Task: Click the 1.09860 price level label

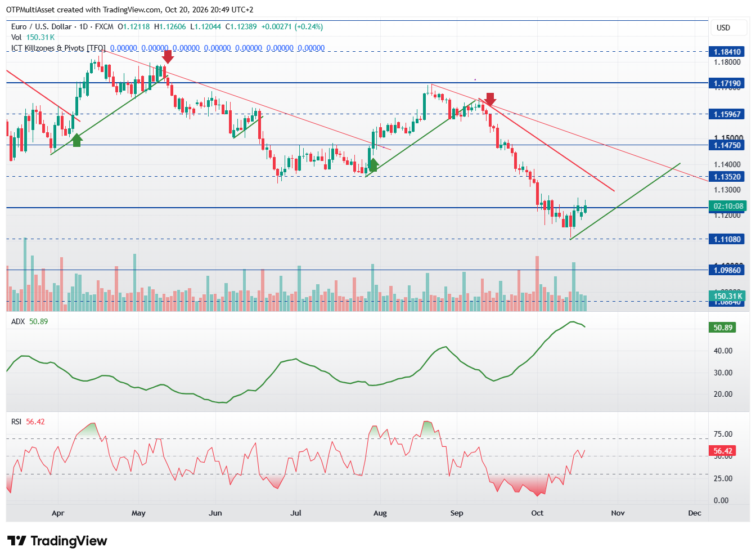Action: point(727,270)
